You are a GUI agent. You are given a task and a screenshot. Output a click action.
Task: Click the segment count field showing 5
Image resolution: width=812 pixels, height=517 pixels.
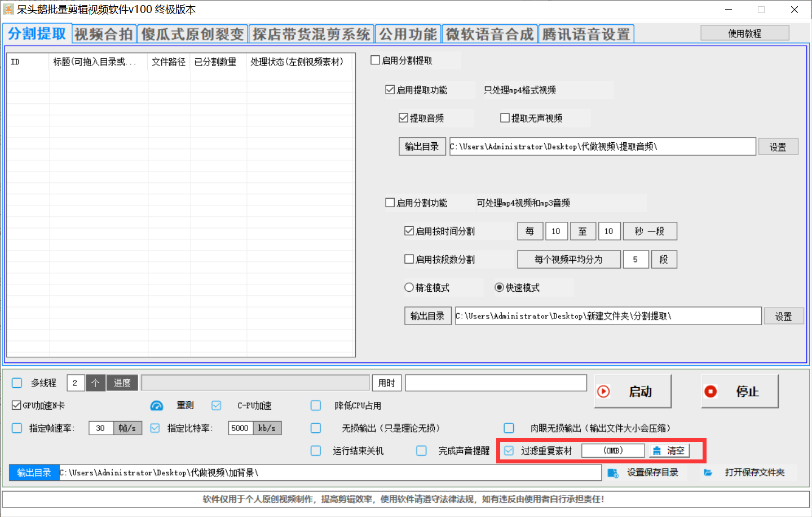[636, 259]
